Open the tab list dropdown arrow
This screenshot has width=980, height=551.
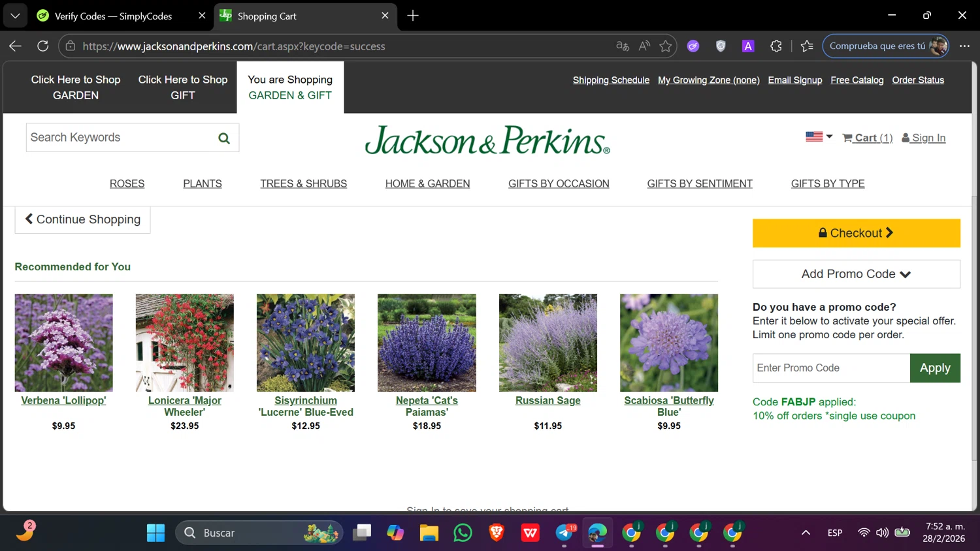[x=14, y=16]
